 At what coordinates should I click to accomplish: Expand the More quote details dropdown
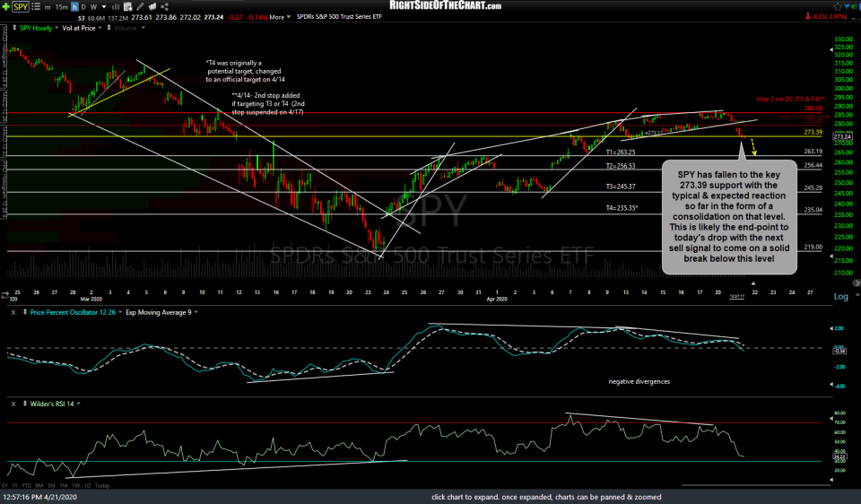coord(280,17)
